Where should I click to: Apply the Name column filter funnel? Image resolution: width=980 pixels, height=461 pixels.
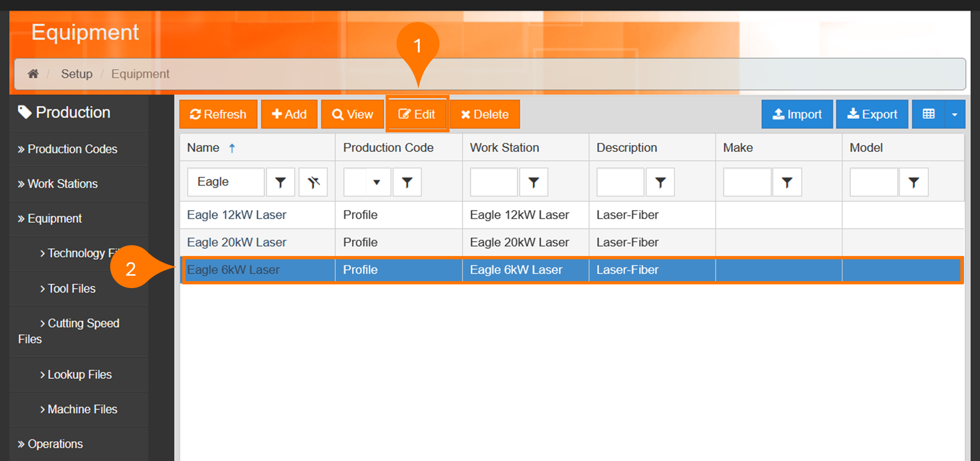click(281, 183)
